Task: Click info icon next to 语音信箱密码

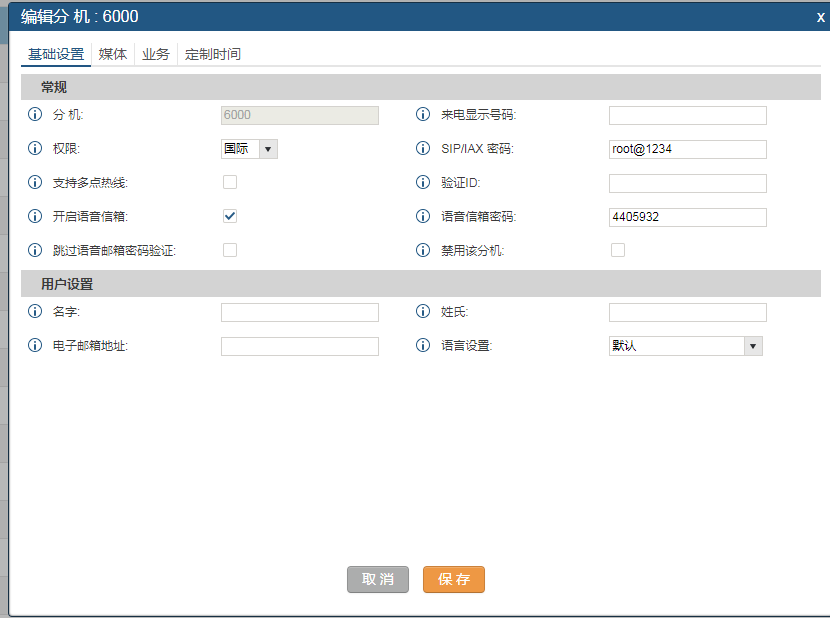Action: 423,217
